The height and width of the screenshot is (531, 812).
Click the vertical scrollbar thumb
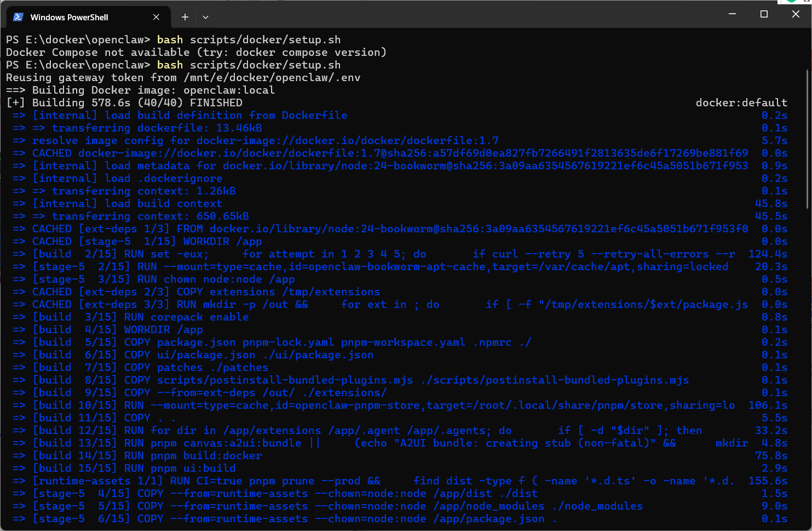coord(808,138)
